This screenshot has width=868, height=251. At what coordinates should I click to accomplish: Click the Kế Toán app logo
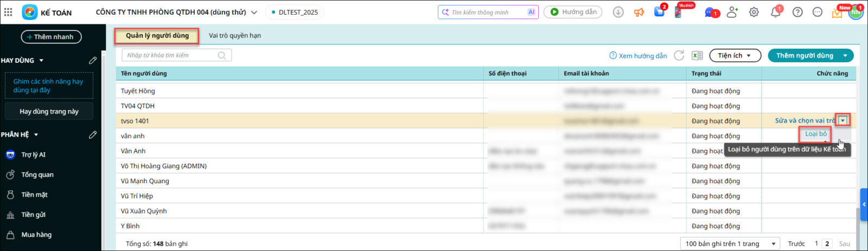click(x=30, y=12)
